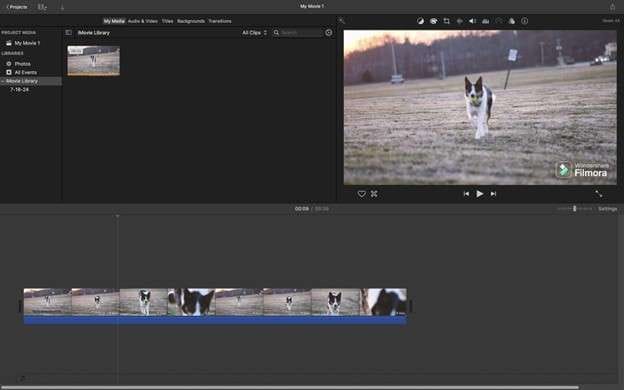Go back to Projects
The image size is (624, 390).
17,7
